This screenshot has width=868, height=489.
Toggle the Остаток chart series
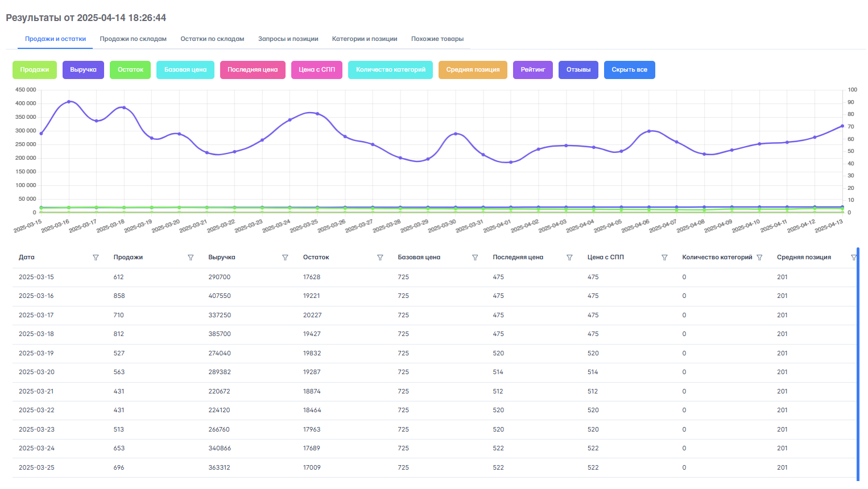click(130, 70)
